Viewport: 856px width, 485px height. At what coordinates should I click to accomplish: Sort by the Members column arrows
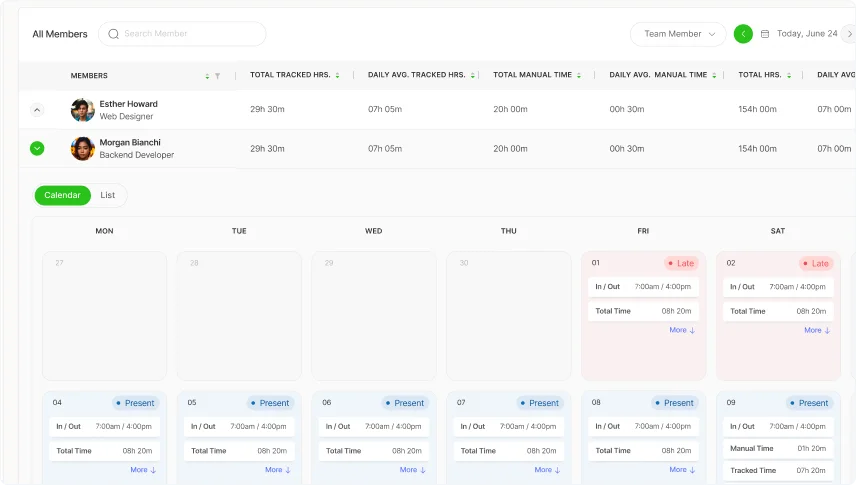point(207,76)
